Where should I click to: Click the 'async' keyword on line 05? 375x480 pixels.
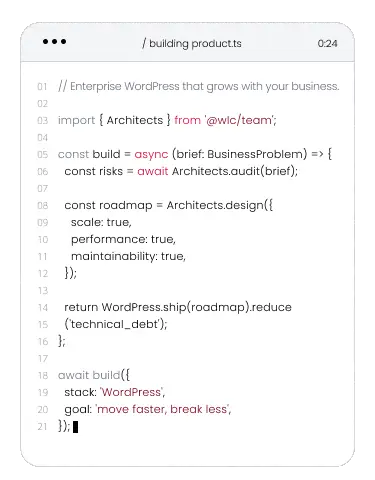151,154
